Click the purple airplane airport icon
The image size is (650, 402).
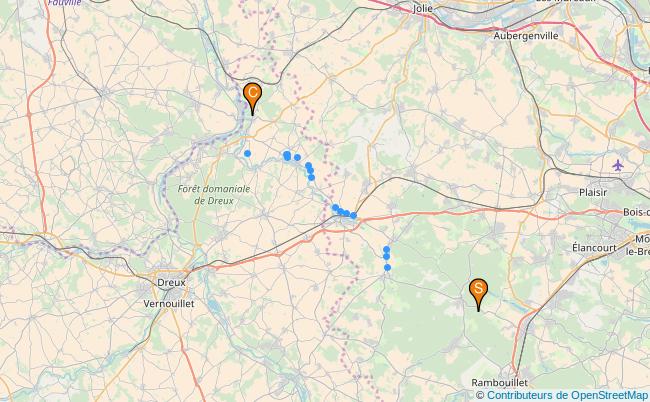tap(618, 165)
